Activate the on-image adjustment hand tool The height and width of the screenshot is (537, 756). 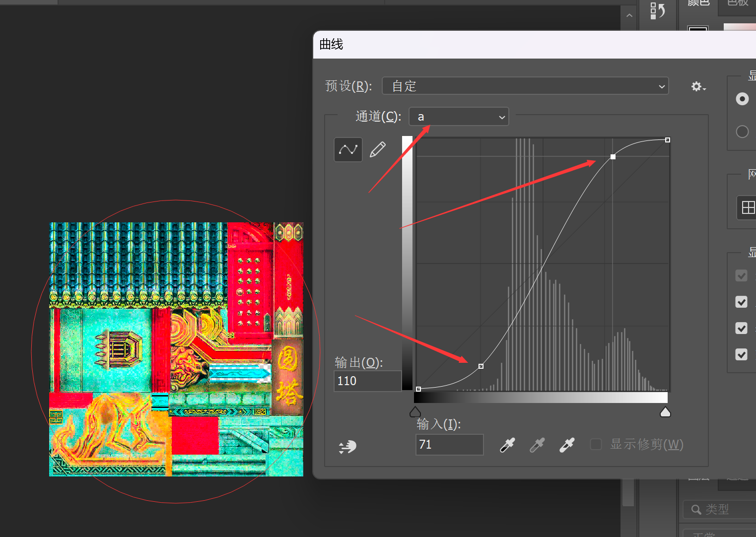347,447
